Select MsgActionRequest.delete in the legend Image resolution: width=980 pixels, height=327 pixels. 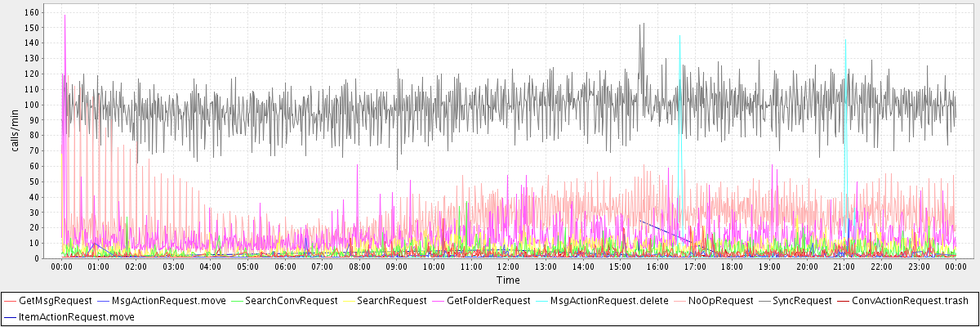coord(609,301)
